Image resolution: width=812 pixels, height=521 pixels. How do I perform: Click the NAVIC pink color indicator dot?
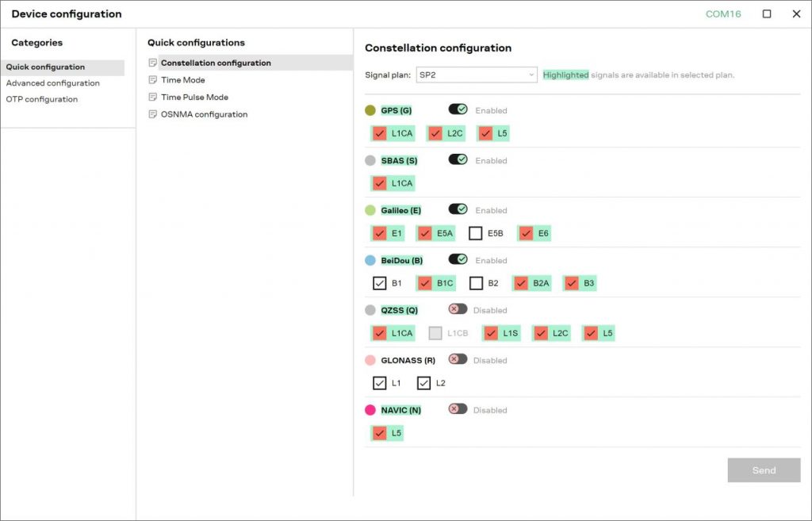coord(370,411)
